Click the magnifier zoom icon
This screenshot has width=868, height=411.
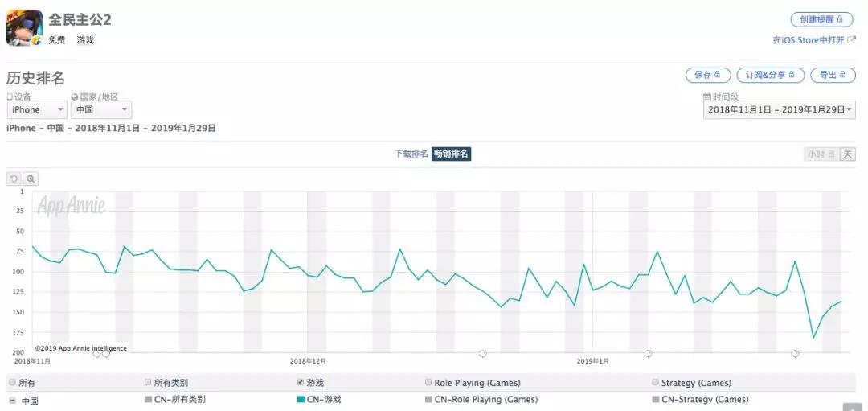click(31, 179)
